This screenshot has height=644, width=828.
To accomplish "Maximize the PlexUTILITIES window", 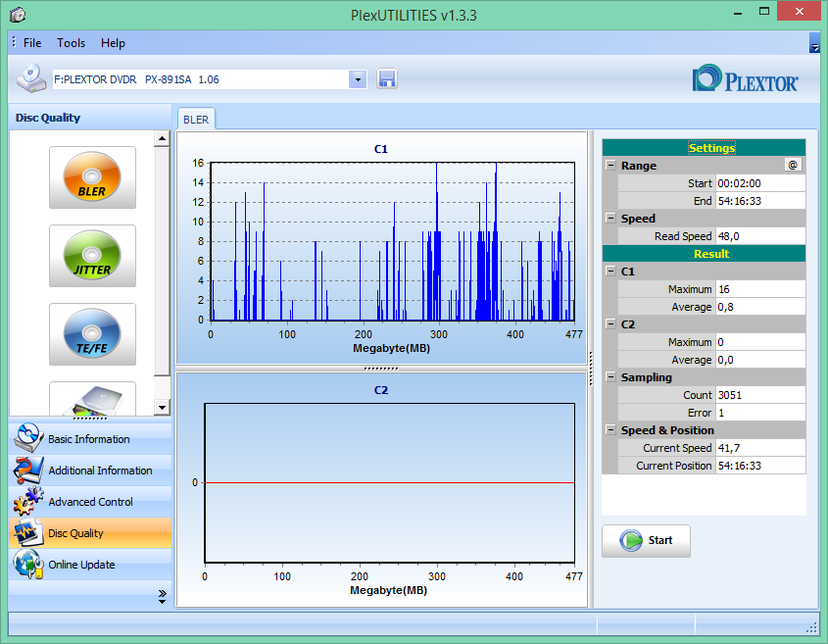I will pos(764,12).
